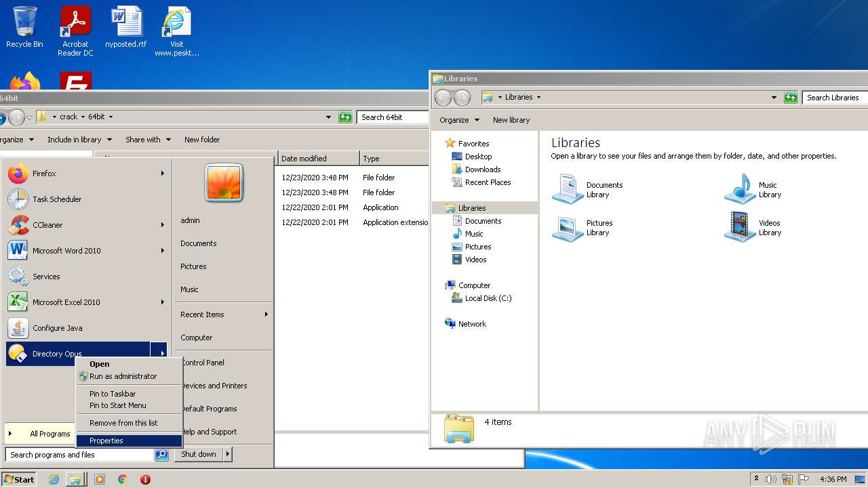This screenshot has width=868, height=488.
Task: Select Pin to Taskbar option
Action: coord(129,394)
